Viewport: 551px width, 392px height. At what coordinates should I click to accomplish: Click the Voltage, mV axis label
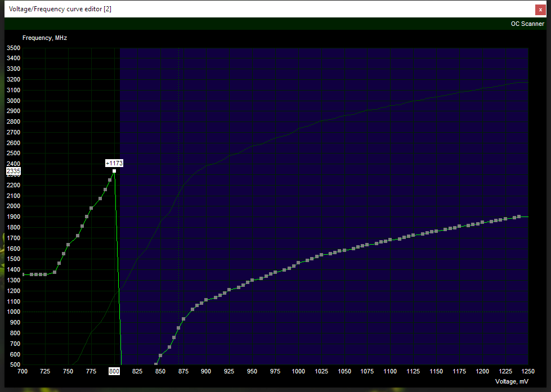point(512,381)
